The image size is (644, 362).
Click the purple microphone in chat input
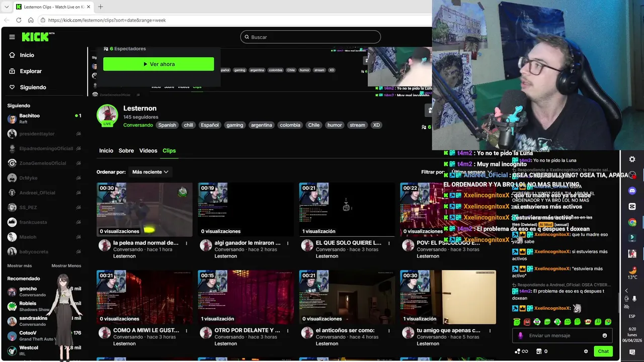[x=520, y=336]
